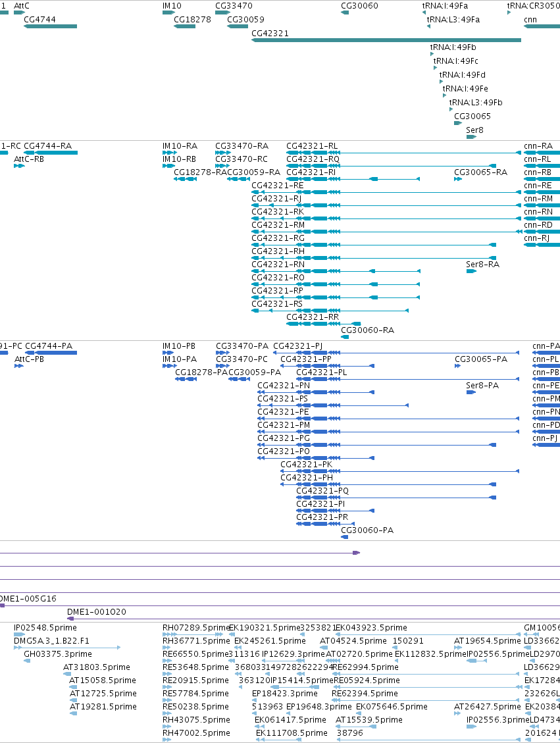
Task: Select EST GH03375.3prime
Action: [x=27, y=661]
